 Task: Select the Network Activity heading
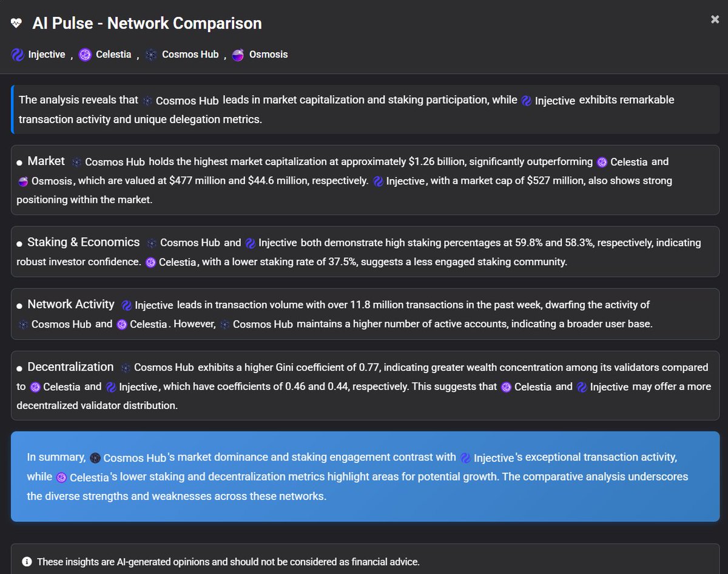[x=71, y=305]
